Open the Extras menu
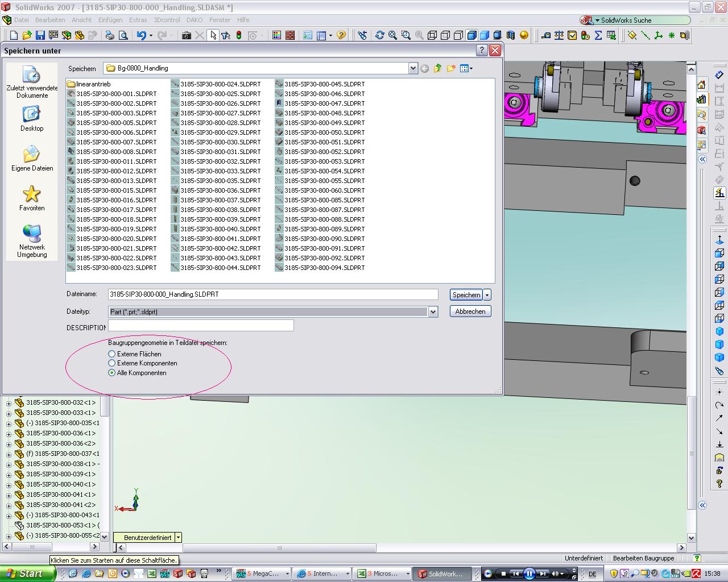The image size is (728, 582). click(x=138, y=20)
